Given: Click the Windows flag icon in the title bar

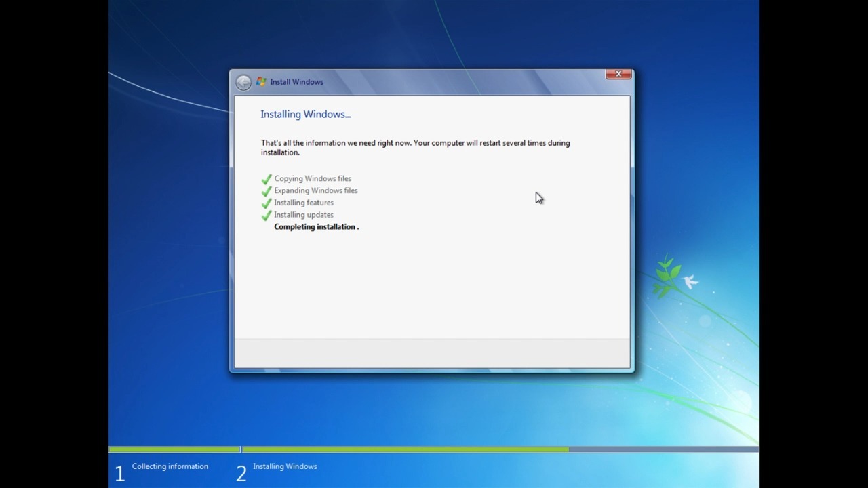Looking at the screenshot, I should [x=261, y=82].
